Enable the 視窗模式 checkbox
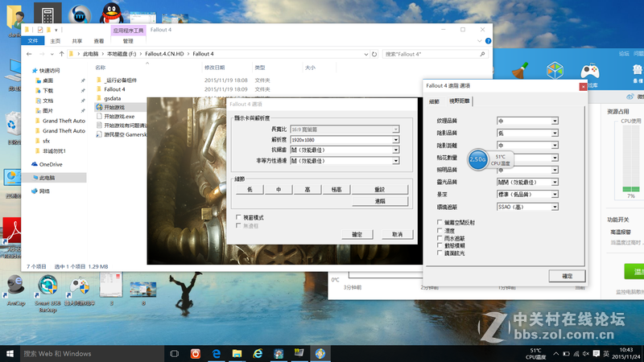644x362 pixels. (x=238, y=217)
